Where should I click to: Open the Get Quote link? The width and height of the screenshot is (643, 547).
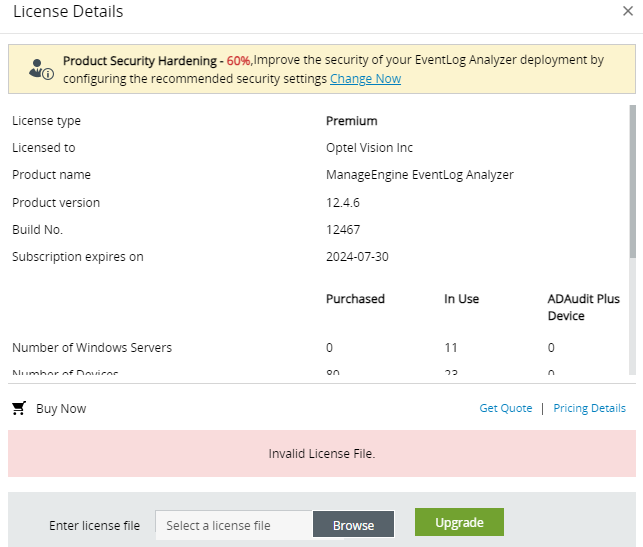tap(506, 408)
